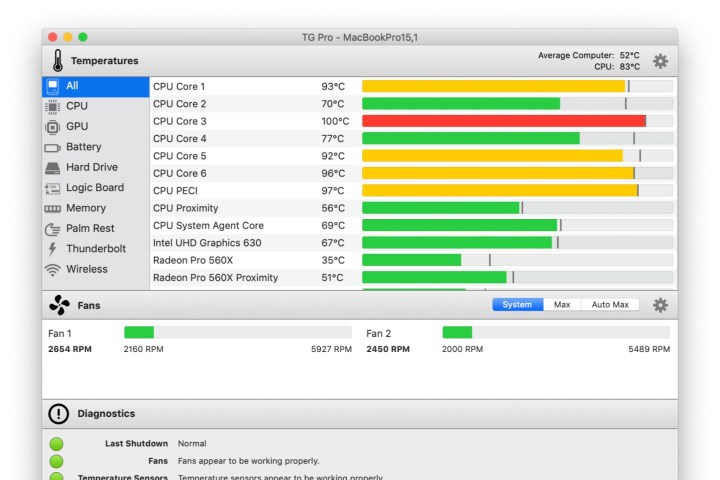720x480 pixels.
Task: Click the Thunderbolt lightning icon
Action: 53,249
